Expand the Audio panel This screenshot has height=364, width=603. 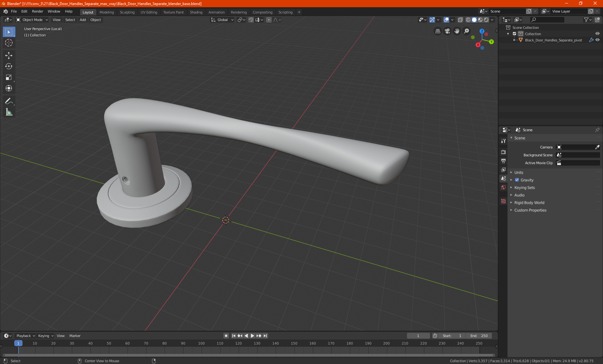tap(519, 195)
